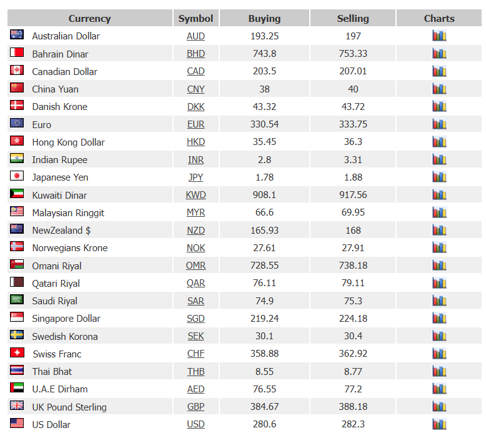Open the OMR symbol link

click(196, 266)
